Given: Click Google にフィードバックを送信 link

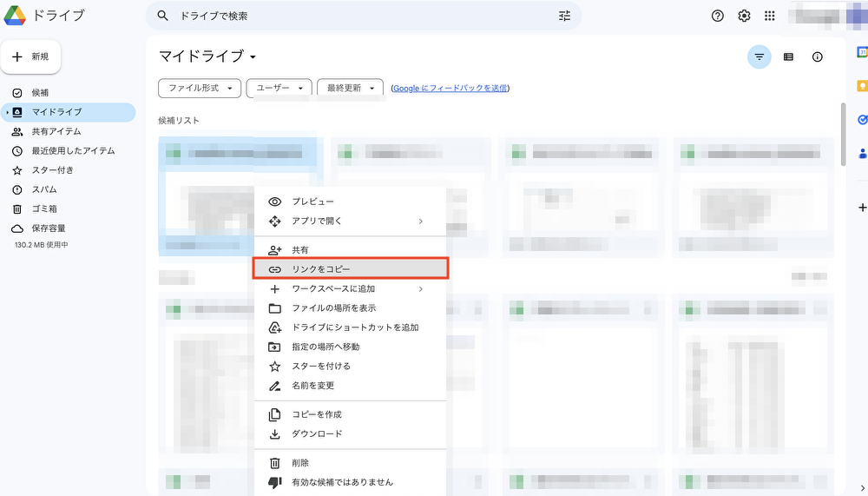Looking at the screenshot, I should point(450,88).
